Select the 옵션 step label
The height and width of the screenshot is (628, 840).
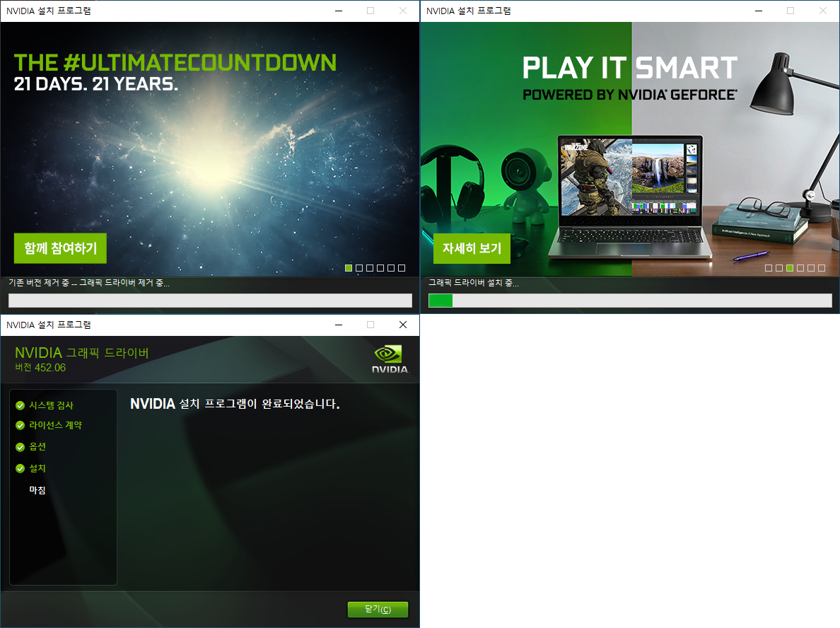37,447
